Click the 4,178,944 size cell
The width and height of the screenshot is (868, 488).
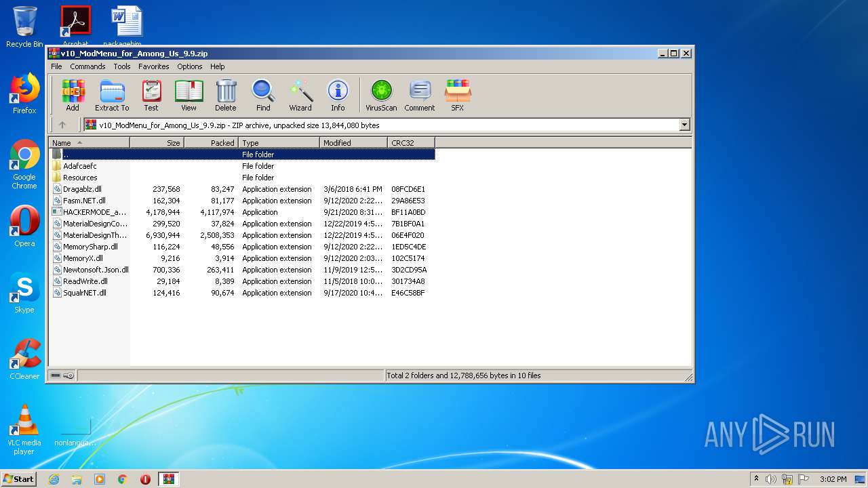coord(163,212)
